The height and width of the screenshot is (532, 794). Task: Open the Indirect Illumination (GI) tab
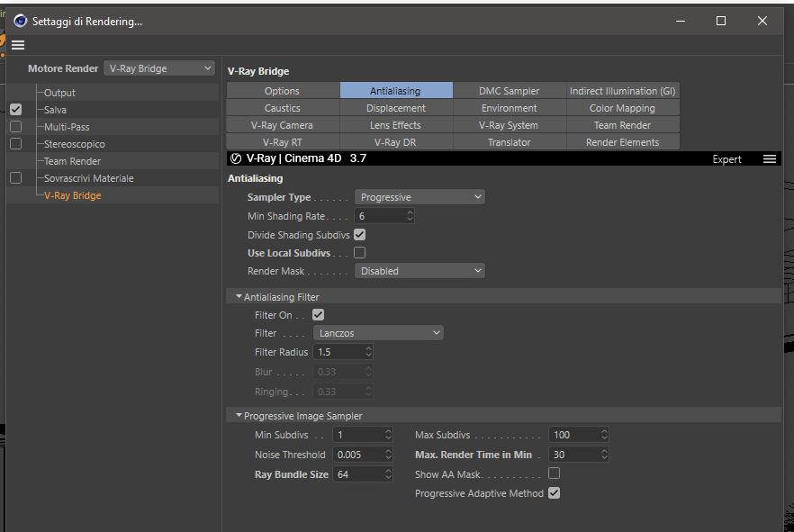[623, 91]
